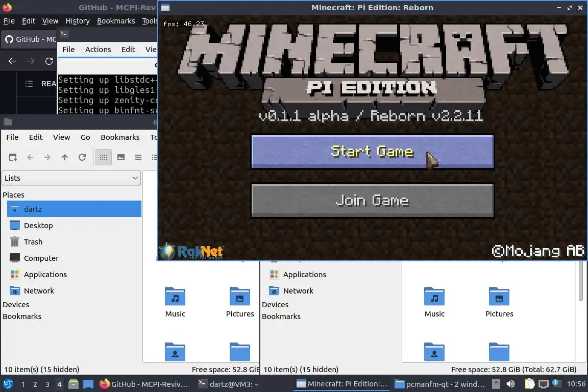Open Firefox Edit menu
The image size is (588, 392).
[x=29, y=21]
